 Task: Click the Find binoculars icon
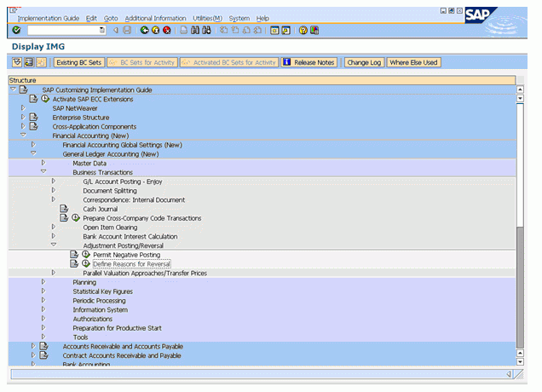pos(195,31)
